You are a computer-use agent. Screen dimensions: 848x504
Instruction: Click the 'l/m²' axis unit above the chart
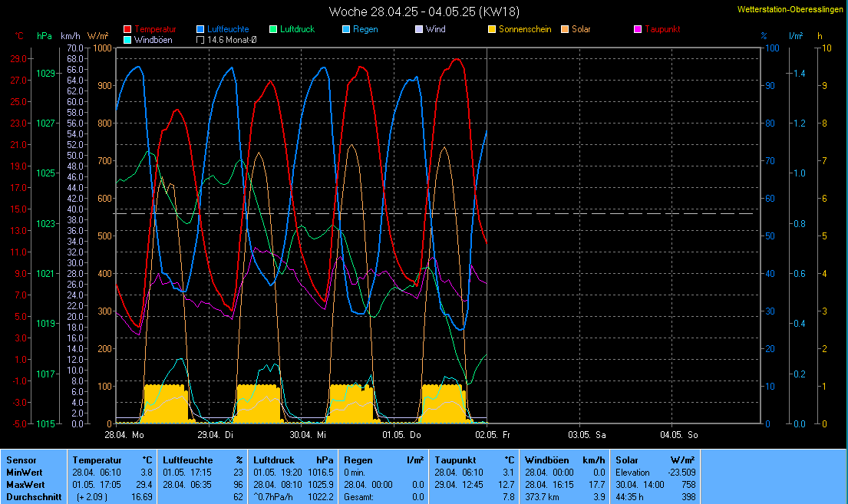point(796,36)
